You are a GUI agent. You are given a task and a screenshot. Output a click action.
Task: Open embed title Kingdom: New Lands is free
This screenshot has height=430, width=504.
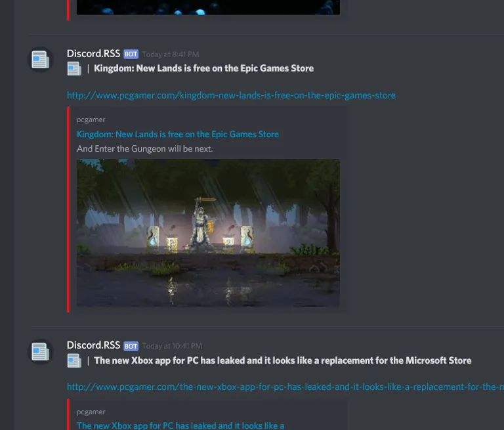pos(178,135)
